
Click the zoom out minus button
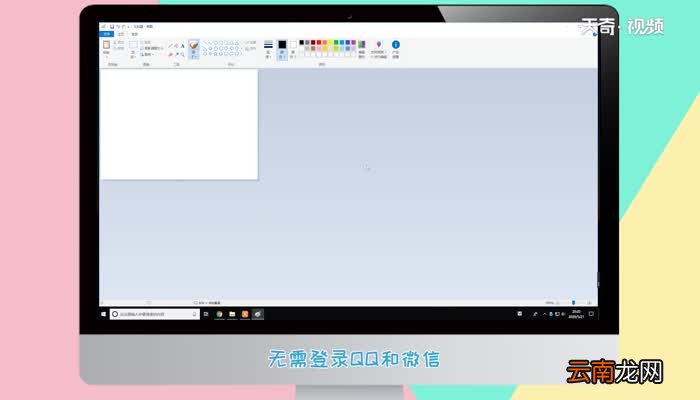tap(558, 303)
